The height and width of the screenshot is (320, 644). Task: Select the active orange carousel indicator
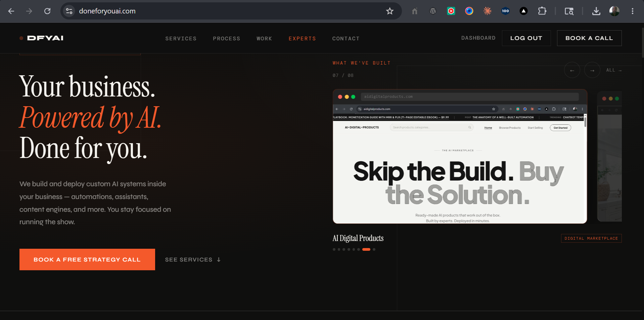(x=366, y=249)
